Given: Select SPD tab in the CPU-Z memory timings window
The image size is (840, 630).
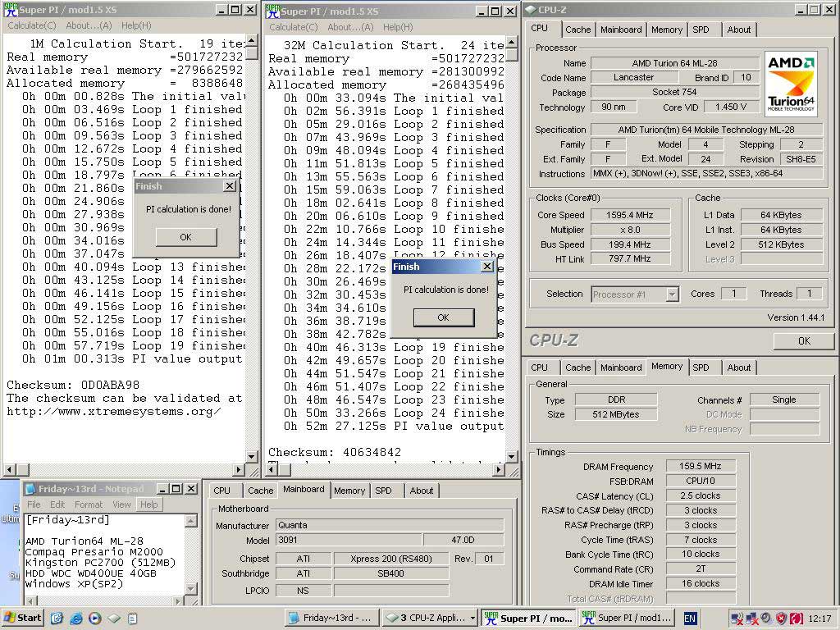Looking at the screenshot, I should [x=701, y=367].
